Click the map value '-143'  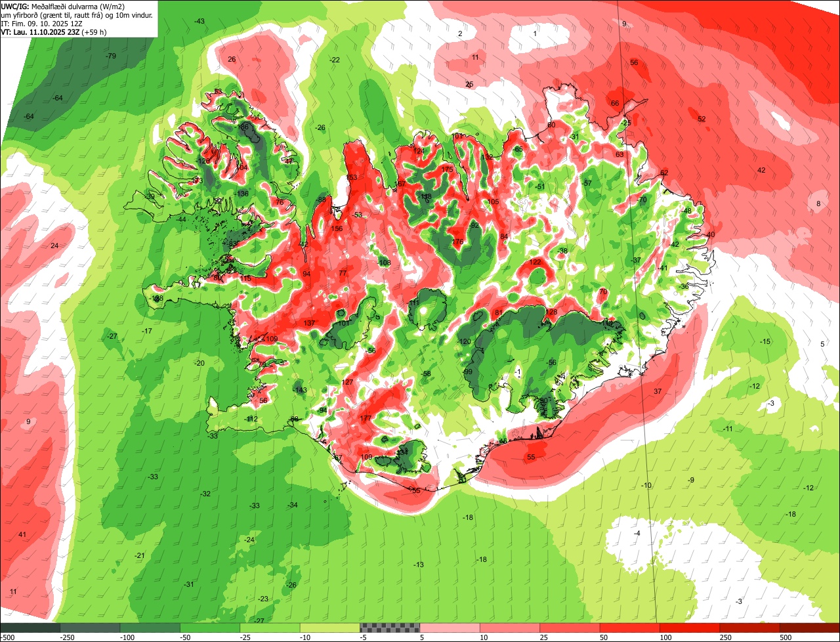[x=300, y=390]
